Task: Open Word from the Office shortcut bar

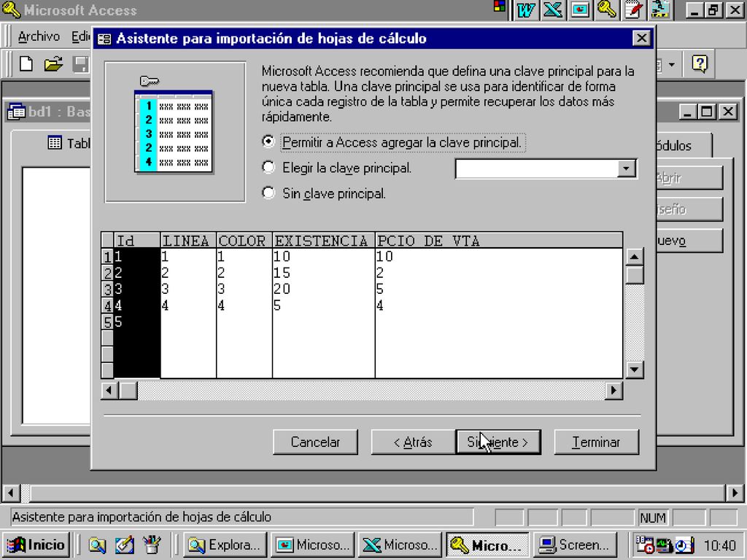Action: click(525, 10)
